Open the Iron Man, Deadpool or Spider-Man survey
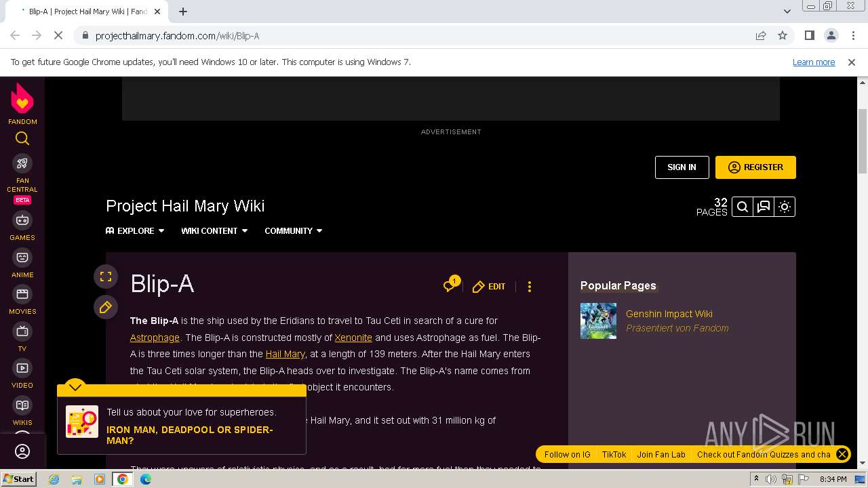868x488 pixels. 190,435
